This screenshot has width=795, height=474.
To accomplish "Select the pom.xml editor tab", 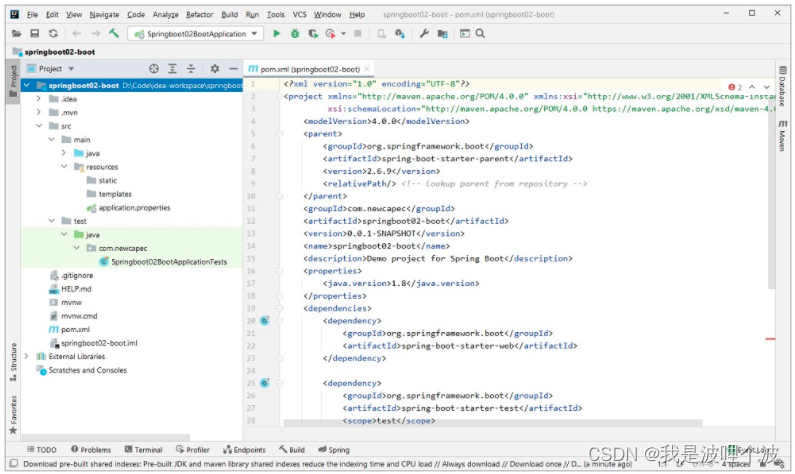I will (310, 69).
